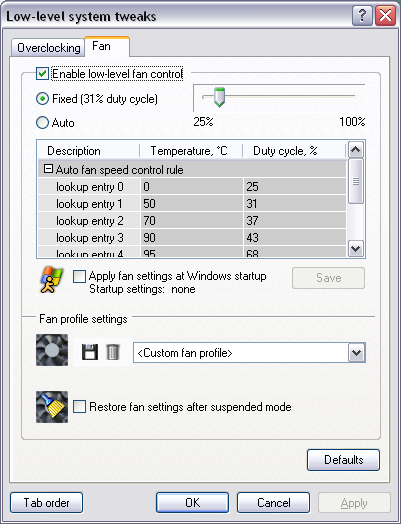This screenshot has height=524, width=401.
Task: Open the Custom fan profile dropdown
Action: 357,353
